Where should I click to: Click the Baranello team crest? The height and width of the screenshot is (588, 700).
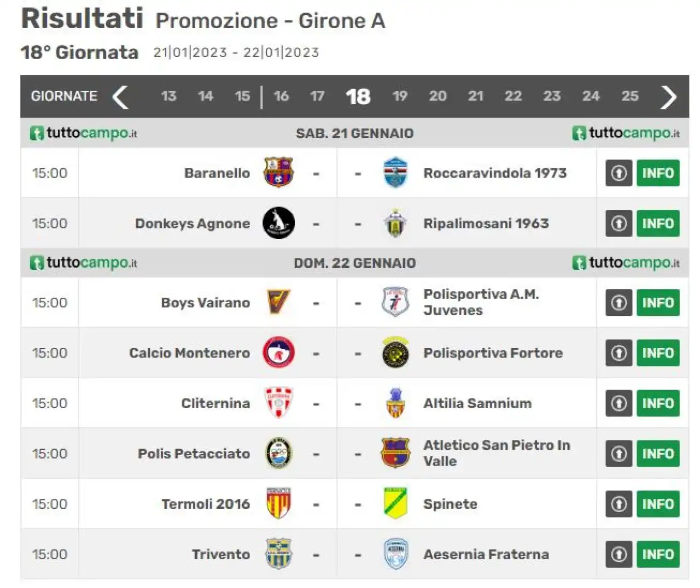click(x=278, y=173)
